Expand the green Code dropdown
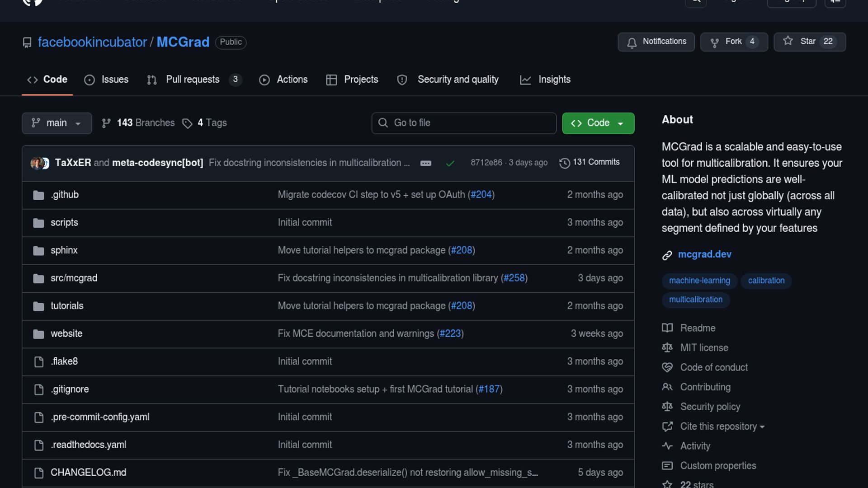This screenshot has width=868, height=488. coord(598,123)
